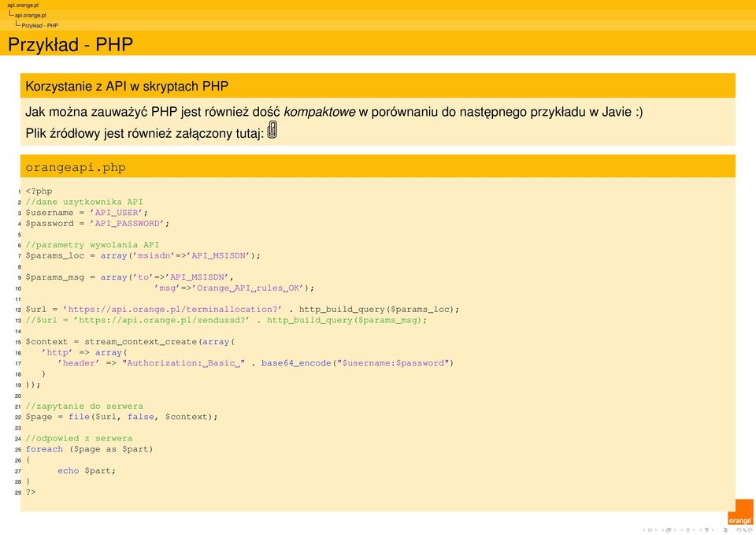Go to the next frame arrow
This screenshot has height=535, width=756.
tap(675, 530)
